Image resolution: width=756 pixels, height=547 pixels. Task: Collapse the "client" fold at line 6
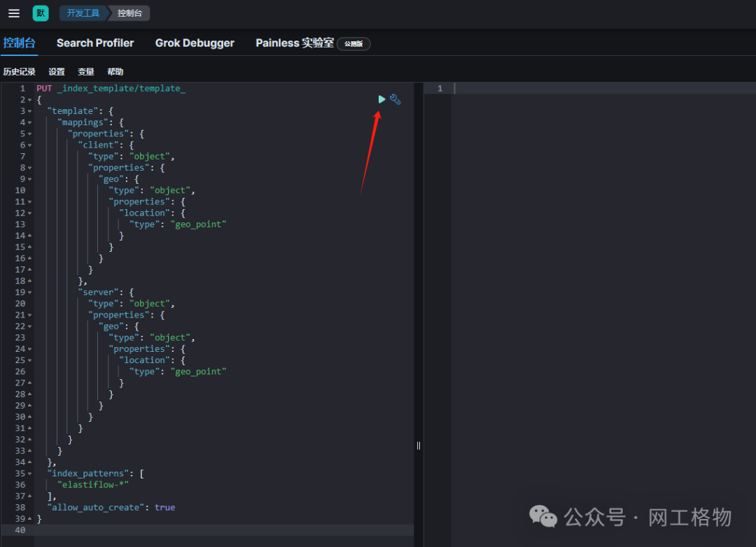(30, 145)
